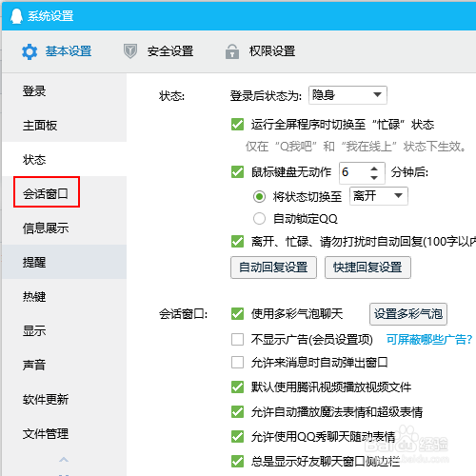476x476 pixels.
Task: Click the QQ penguin icon in title bar
Action: coord(16,16)
